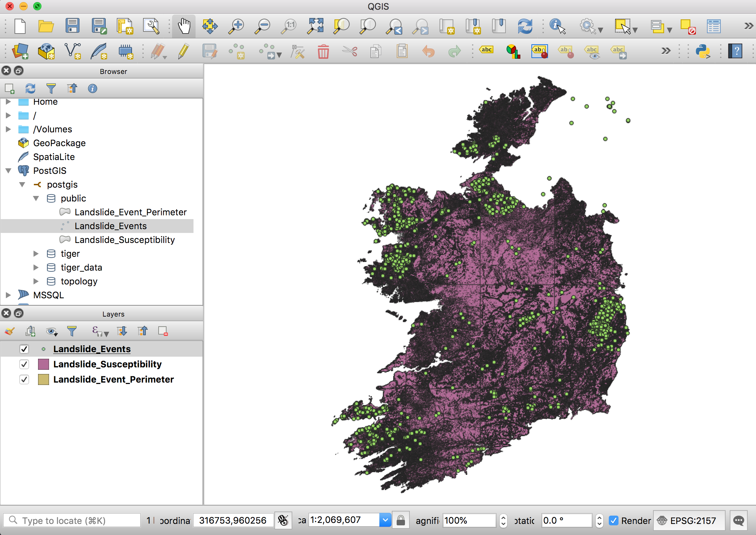The width and height of the screenshot is (756, 535).
Task: Collapse the PostGIS tree item
Action: (x=8, y=170)
